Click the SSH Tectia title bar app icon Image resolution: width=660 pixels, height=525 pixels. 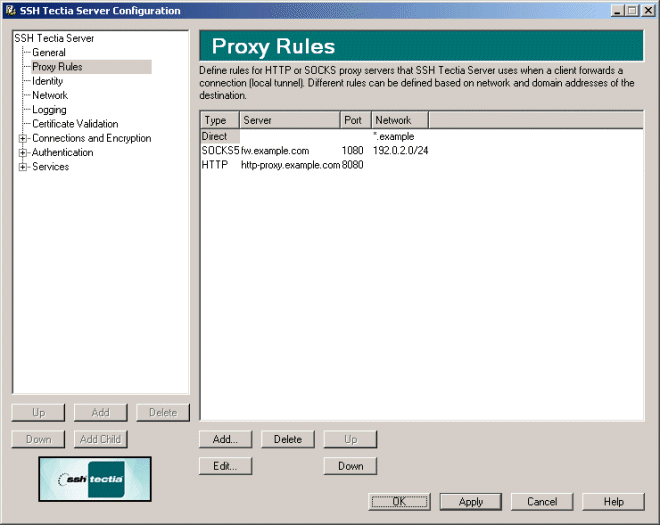coord(11,11)
